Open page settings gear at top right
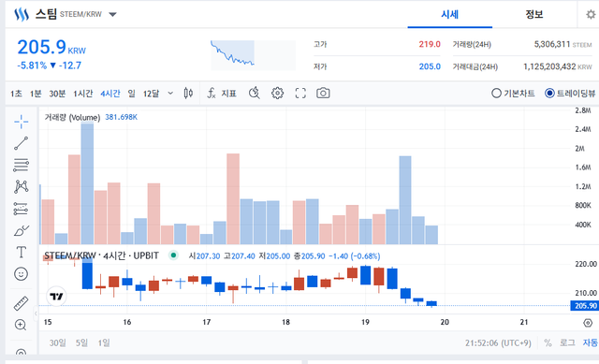599x364 pixels. [591, 15]
